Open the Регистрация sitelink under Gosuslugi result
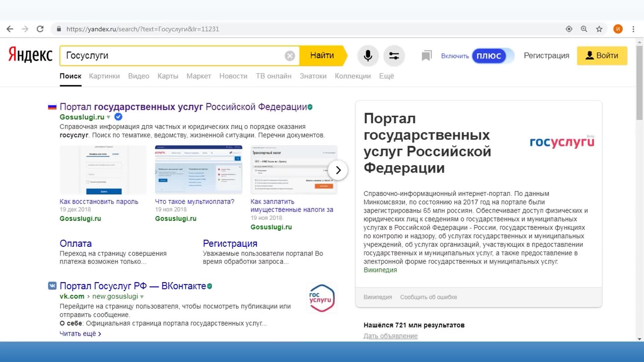Screen dimensions: 644x362 (x=230, y=243)
